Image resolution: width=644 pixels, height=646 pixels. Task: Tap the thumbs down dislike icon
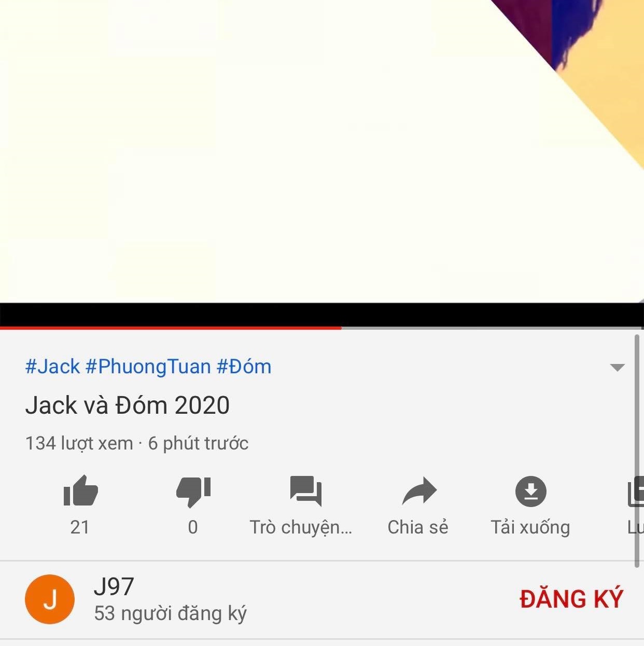(x=193, y=491)
